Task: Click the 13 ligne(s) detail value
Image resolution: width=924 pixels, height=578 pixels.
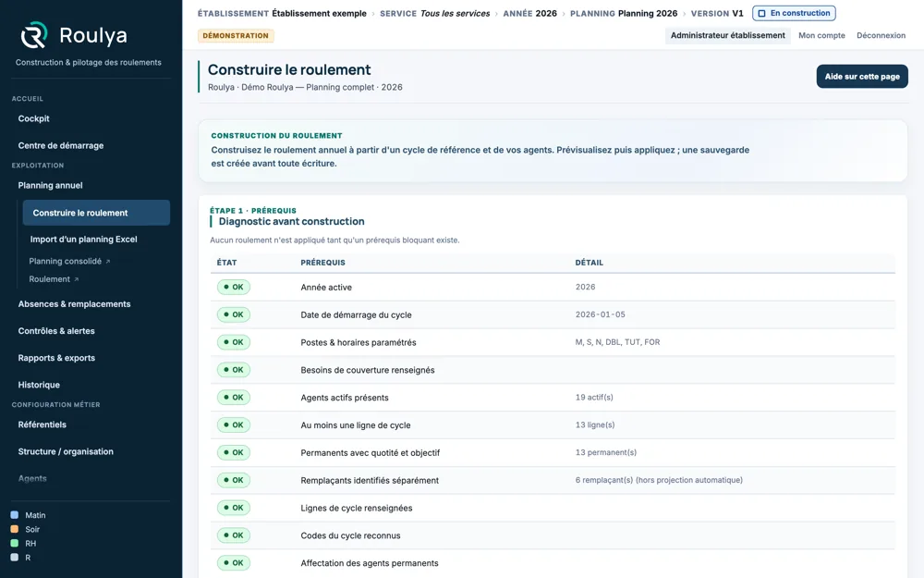Action: [x=594, y=425]
